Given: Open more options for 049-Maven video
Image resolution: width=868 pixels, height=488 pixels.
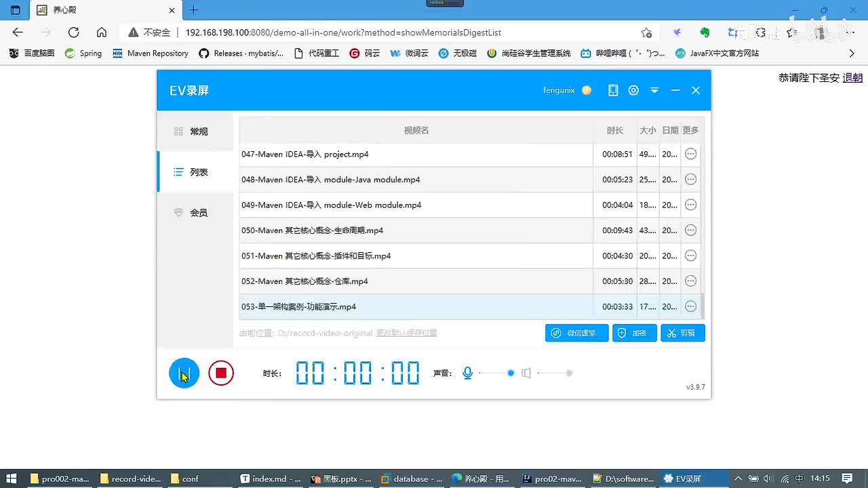Looking at the screenshot, I should (690, 205).
